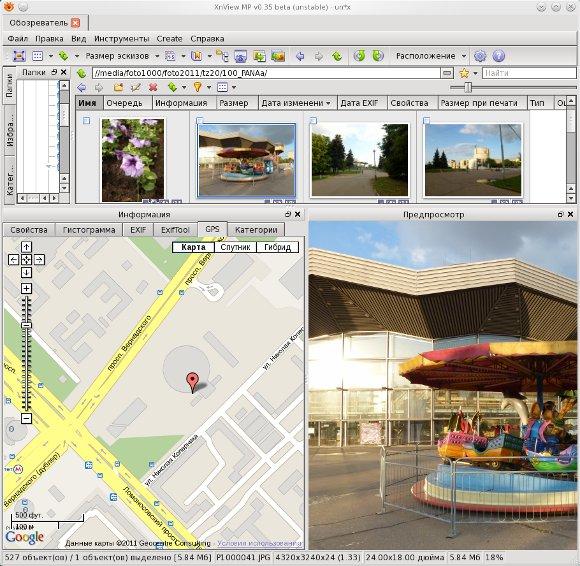Expand dropdown arrow next to favorites star
Screen dimensions: 580x566
475,73
